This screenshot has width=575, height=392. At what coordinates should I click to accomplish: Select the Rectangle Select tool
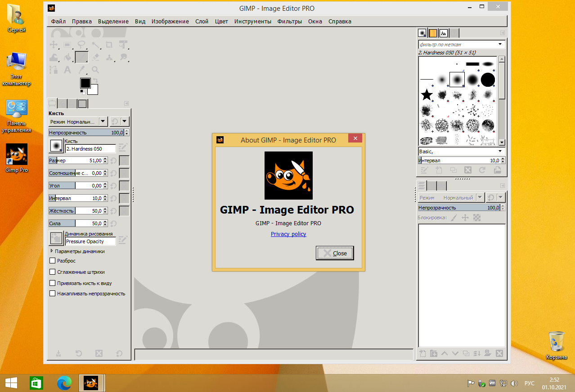tap(67, 45)
